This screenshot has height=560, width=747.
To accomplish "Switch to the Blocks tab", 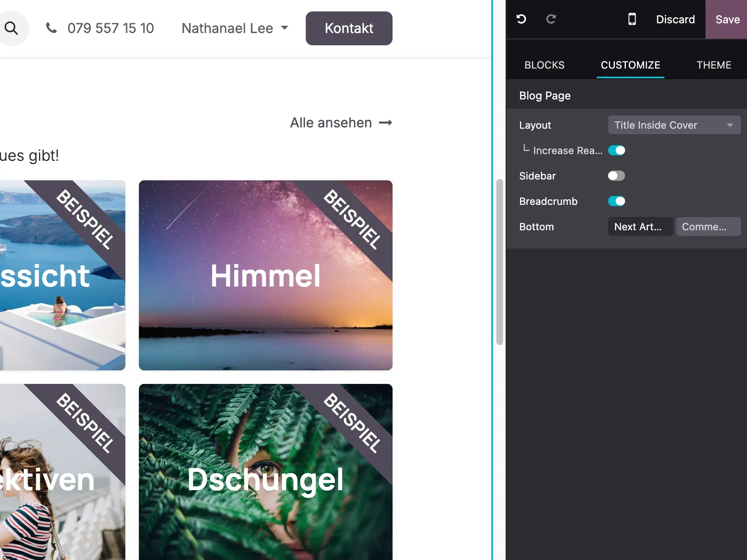I will click(x=545, y=65).
